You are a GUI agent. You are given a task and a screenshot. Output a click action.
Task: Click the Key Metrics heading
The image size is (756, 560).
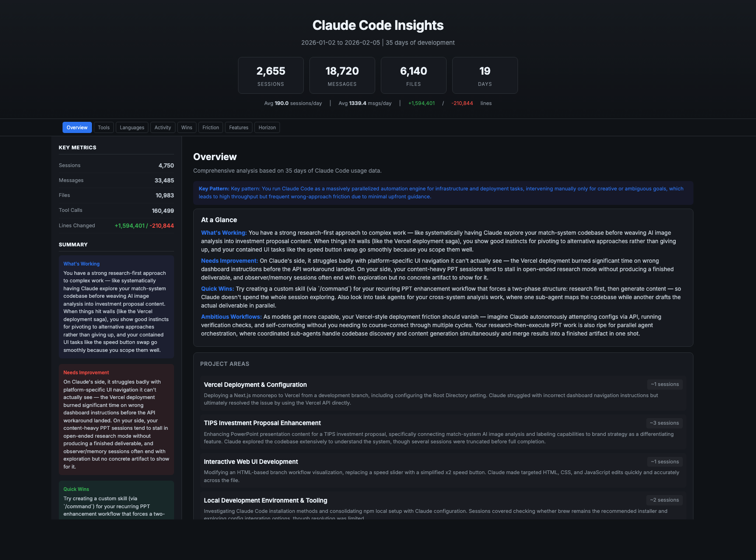tap(77, 147)
